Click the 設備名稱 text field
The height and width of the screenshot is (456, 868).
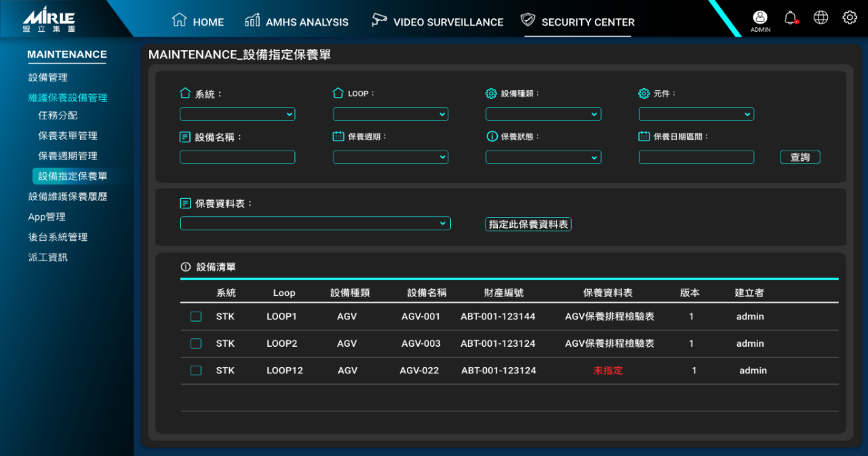(237, 157)
